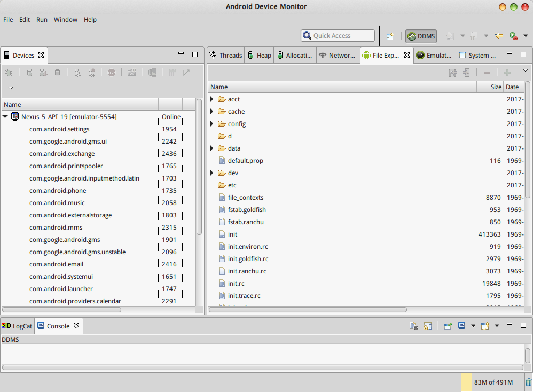This screenshot has width=533, height=392.
Task: Expand the data folder
Action: (212, 148)
